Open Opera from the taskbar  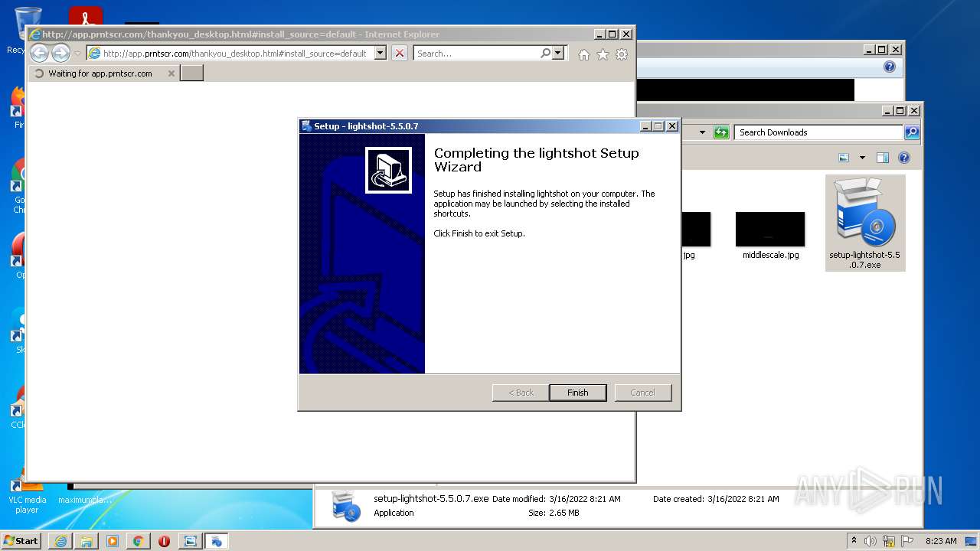(164, 541)
